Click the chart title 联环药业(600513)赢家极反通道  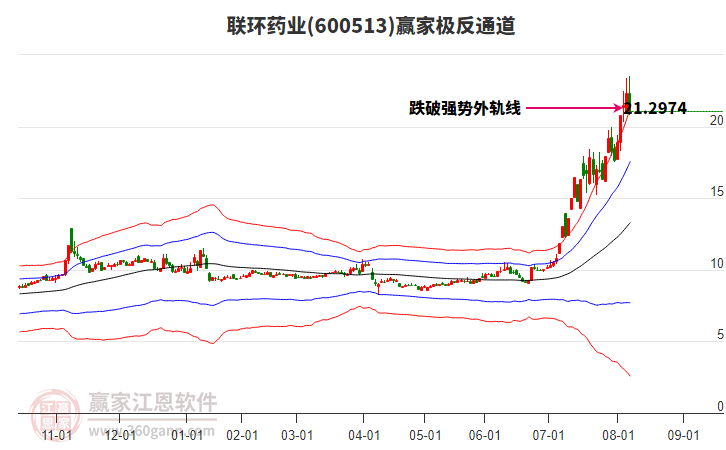pos(371,26)
